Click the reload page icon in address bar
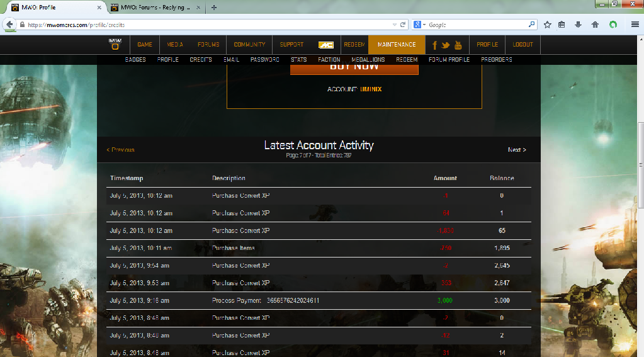The image size is (644, 357). click(403, 25)
